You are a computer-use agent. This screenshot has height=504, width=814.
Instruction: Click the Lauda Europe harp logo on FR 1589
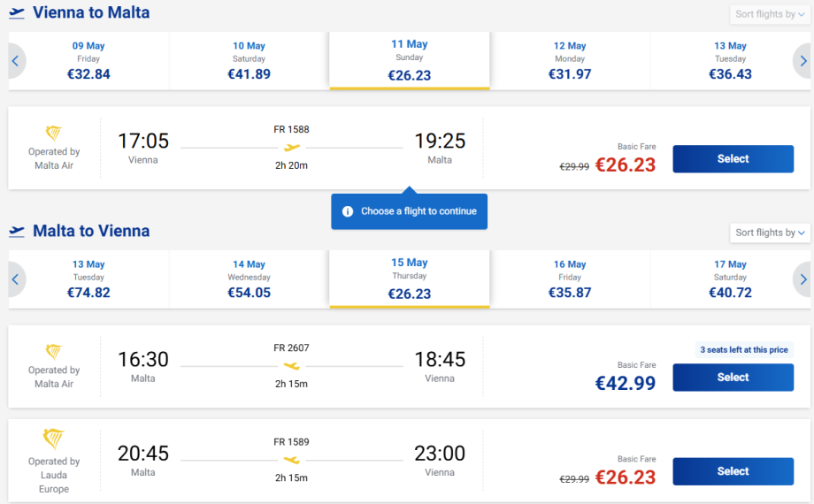[x=54, y=439]
